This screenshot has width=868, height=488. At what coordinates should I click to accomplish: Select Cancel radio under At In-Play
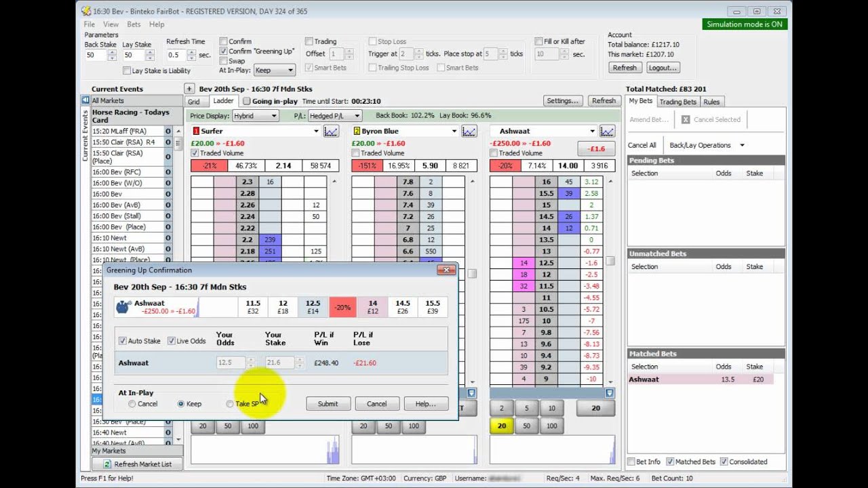[x=132, y=404]
